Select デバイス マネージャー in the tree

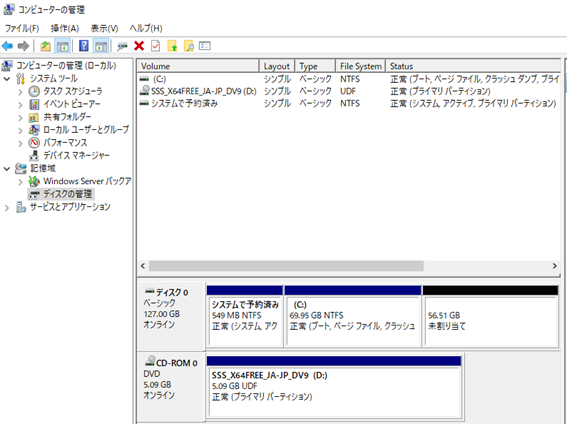click(76, 155)
